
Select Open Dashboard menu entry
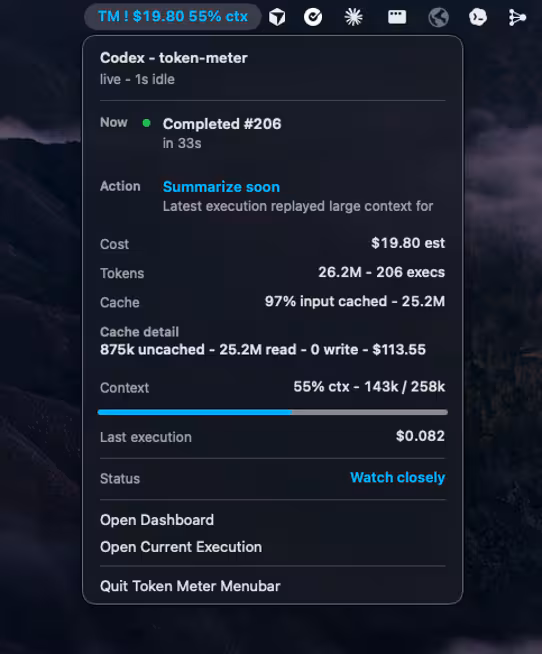(x=157, y=520)
